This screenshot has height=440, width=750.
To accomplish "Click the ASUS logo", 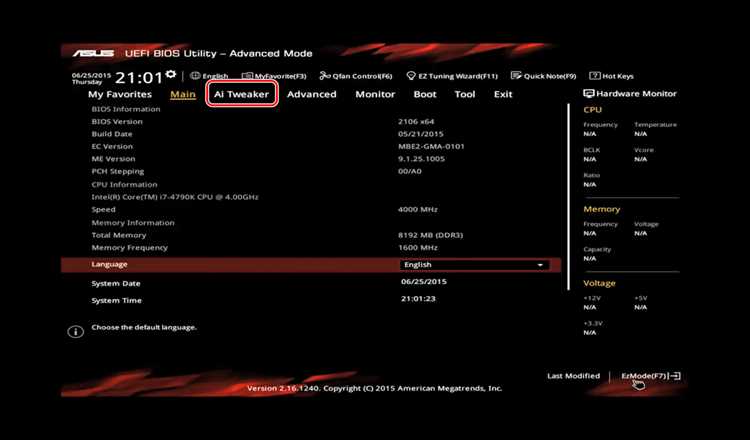I will click(93, 53).
